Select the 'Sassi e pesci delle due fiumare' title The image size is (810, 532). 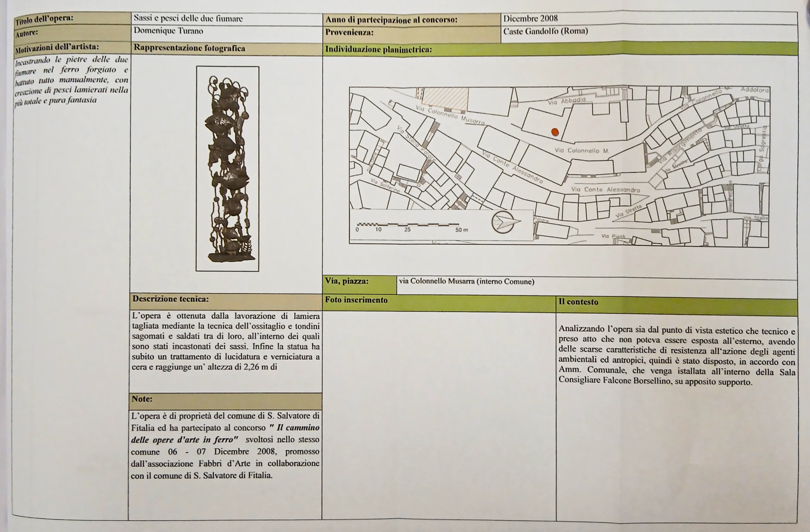coord(188,18)
